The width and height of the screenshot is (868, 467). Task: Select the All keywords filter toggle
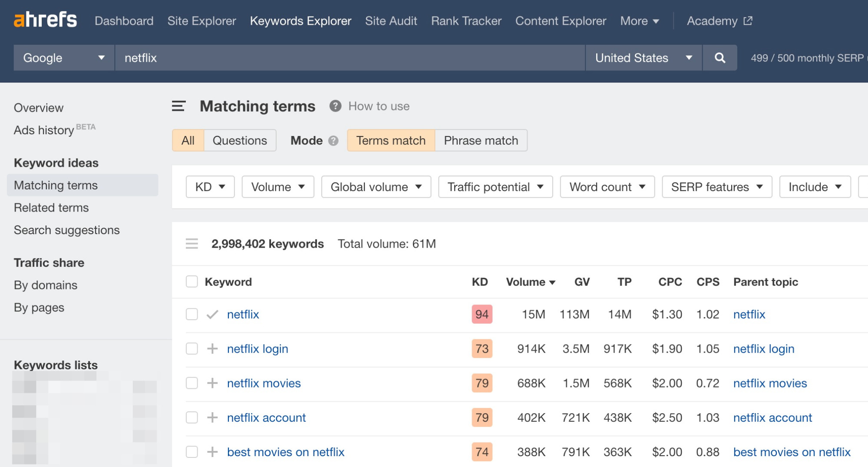[x=188, y=140]
